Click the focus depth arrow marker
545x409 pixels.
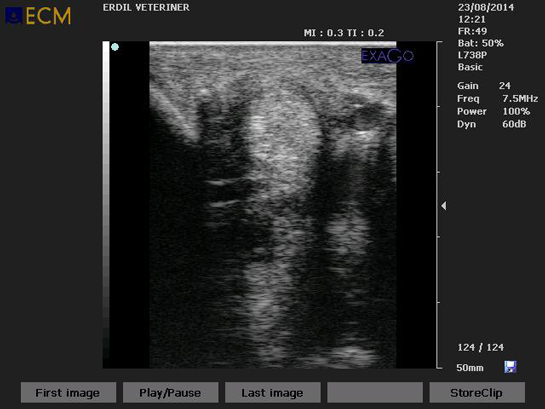(x=444, y=205)
